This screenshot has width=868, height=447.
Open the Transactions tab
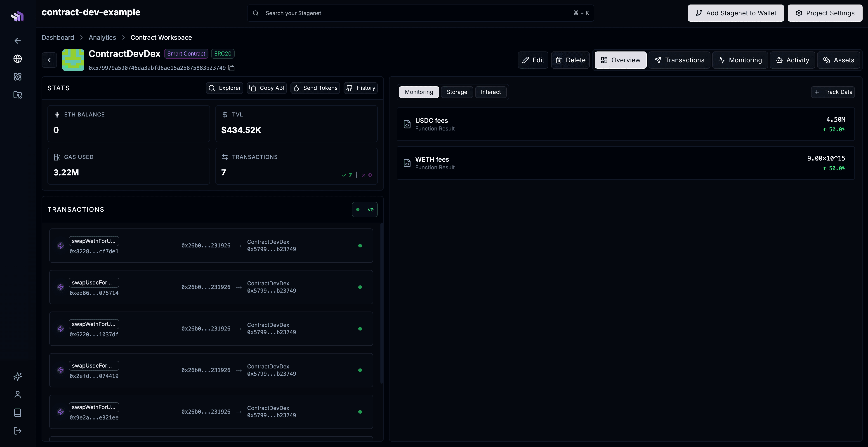(679, 60)
